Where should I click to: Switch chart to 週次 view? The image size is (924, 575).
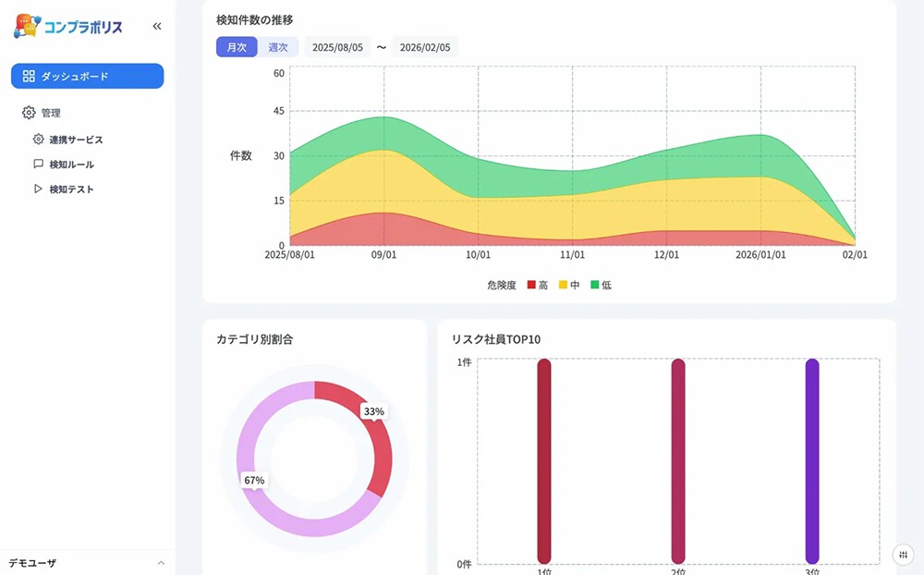point(278,47)
